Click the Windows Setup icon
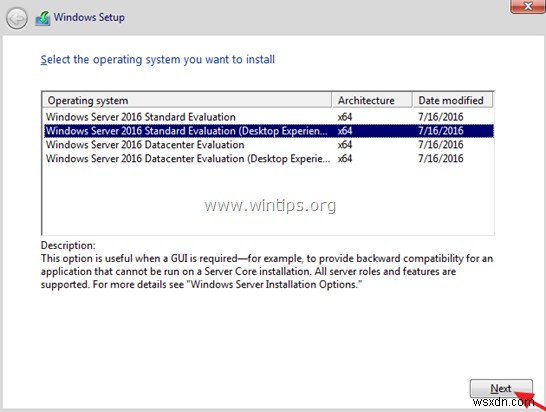546x412 pixels. pos(42,18)
